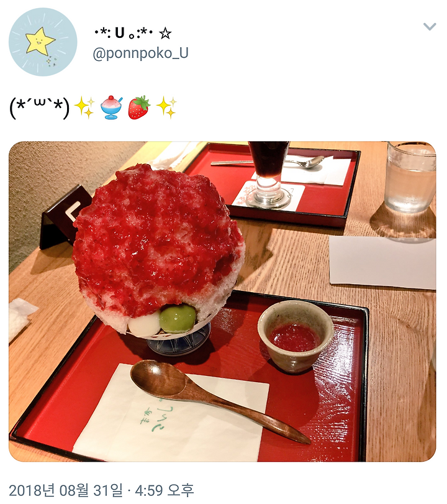Click the strawberry emoji
447x504 pixels.
139,108
